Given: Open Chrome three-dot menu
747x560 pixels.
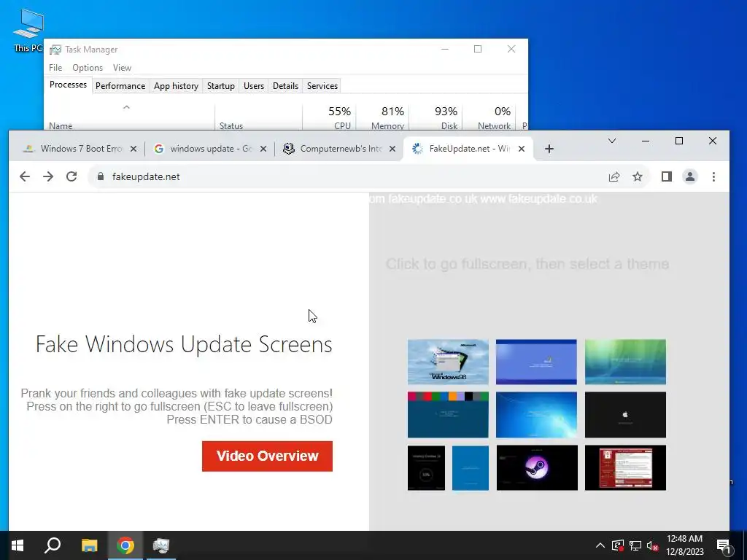Looking at the screenshot, I should (x=713, y=176).
